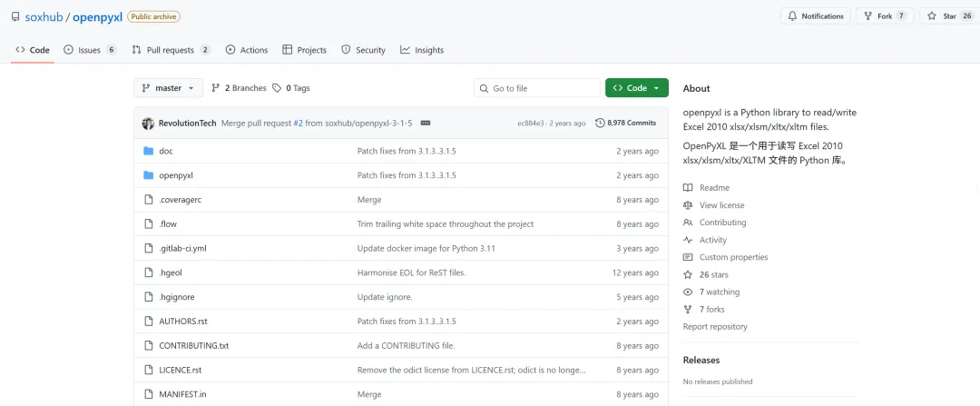Open the green Code dropdown button
Screen dimensions: 980x406
click(x=637, y=88)
